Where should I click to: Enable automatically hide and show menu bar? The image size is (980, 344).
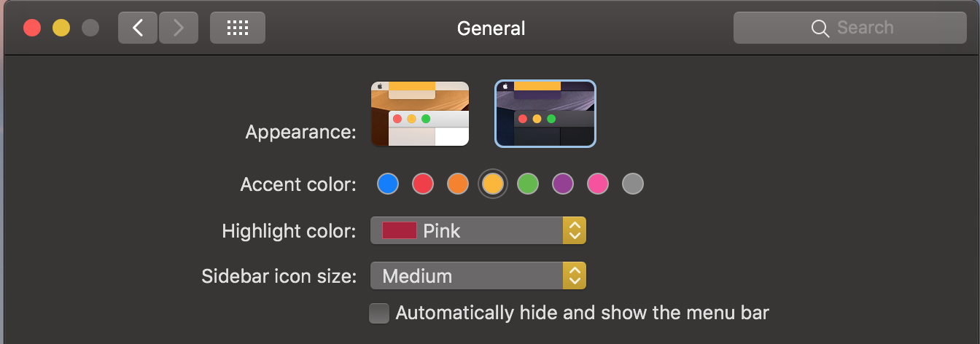pos(379,313)
